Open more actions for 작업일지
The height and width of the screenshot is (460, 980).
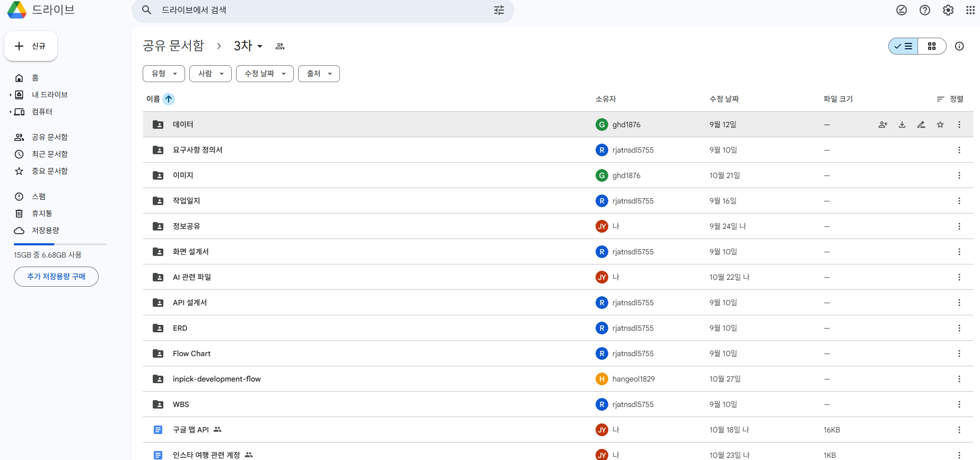tap(959, 201)
